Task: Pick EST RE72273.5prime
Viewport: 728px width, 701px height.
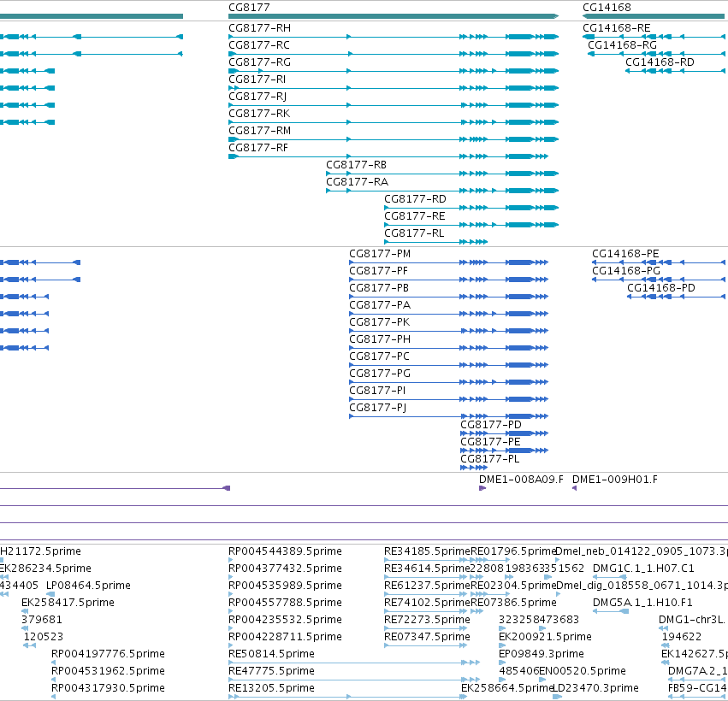Action: click(x=427, y=621)
